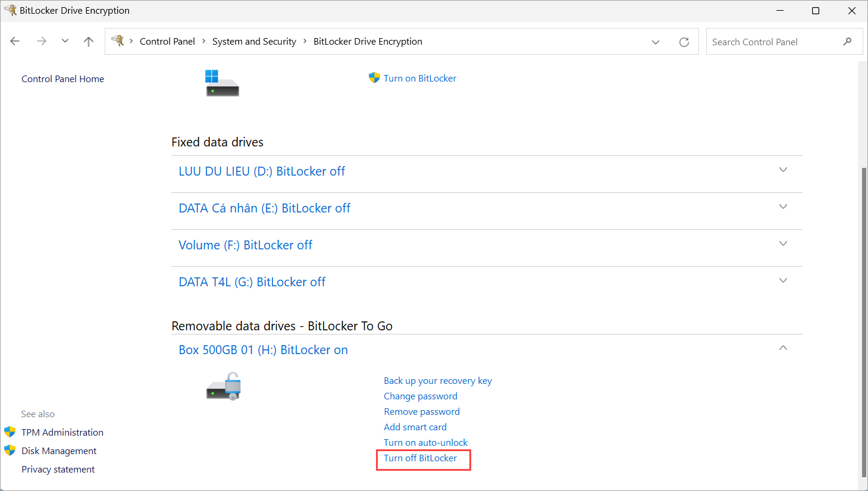Click the Search Control Panel input field
Screen dimensions: 868x491
pos(773,41)
